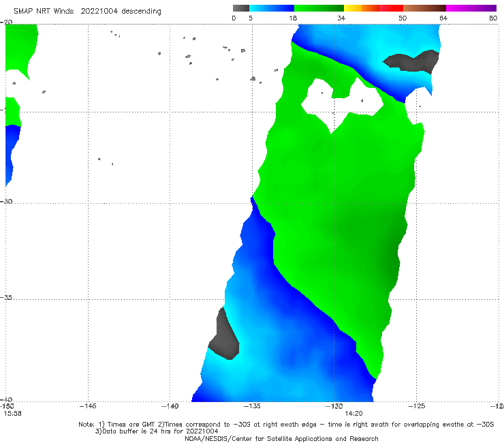Screen dimensions: 504x443
Task: Select the gray segment of the color bar
Action: [240, 8]
